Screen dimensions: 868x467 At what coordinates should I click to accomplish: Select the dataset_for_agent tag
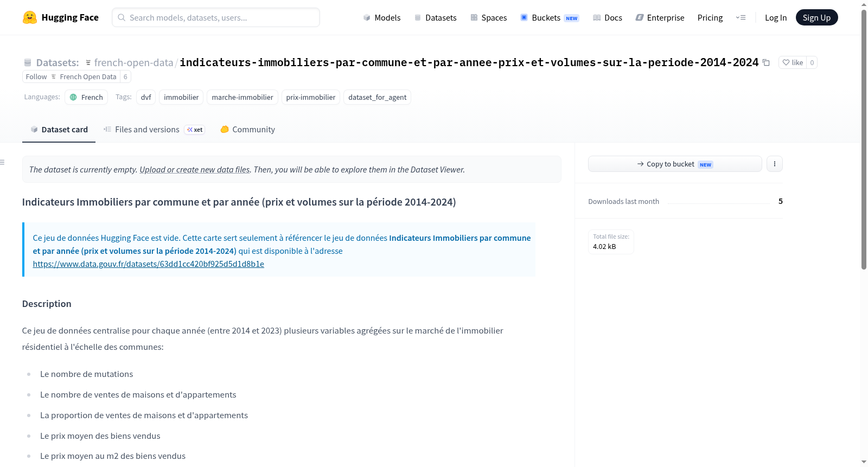[377, 97]
